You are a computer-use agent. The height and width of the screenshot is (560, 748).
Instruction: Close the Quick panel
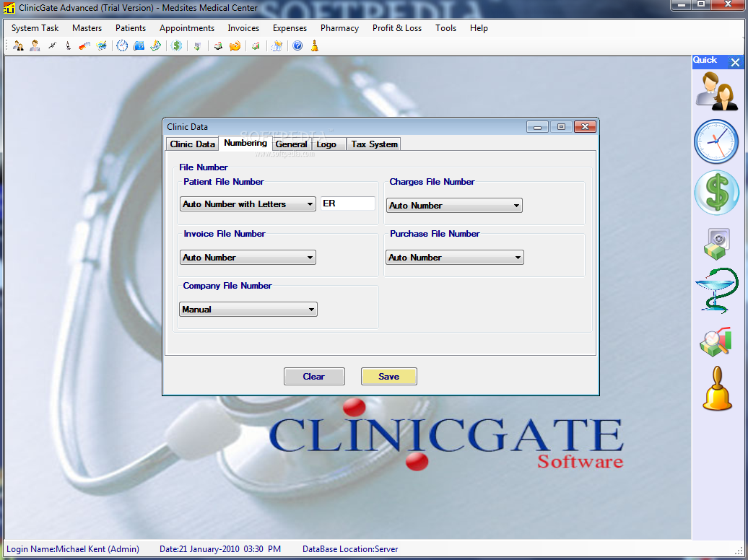735,62
